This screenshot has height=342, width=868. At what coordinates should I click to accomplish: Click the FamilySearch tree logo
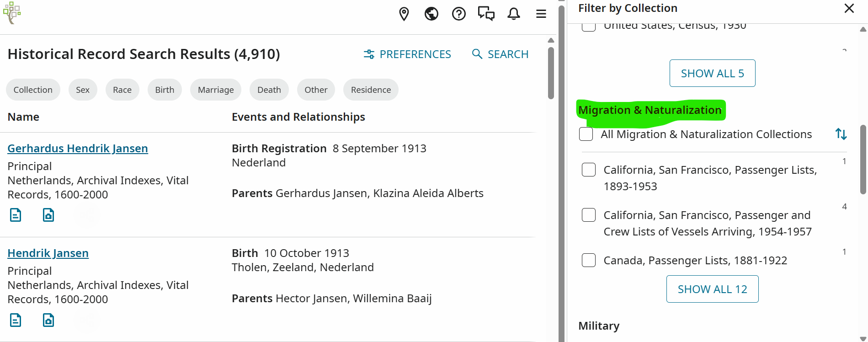click(x=12, y=13)
